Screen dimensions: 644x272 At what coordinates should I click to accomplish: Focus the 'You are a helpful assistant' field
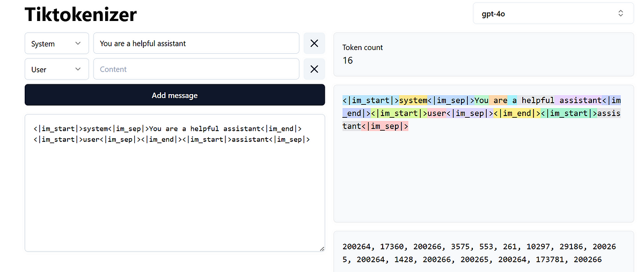[x=196, y=44]
